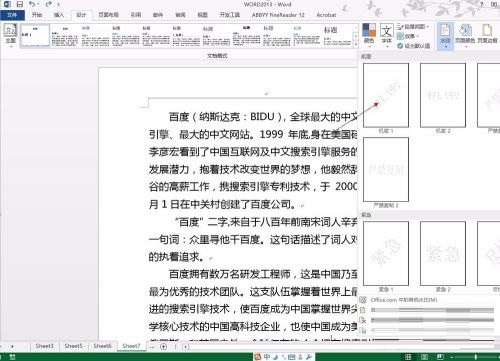
Task: Click the zoom slider in status bar
Action: point(476,357)
